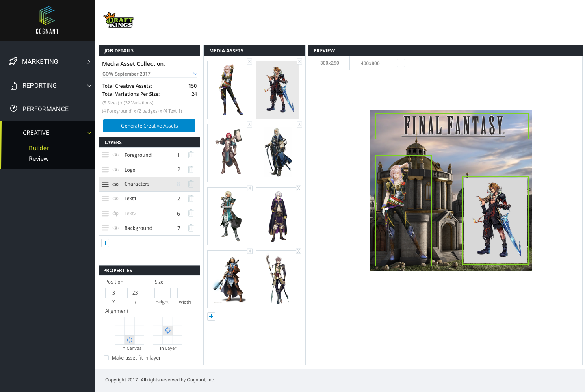Delete the Foreground layer
Screen dimensions: 585x392
coord(191,155)
